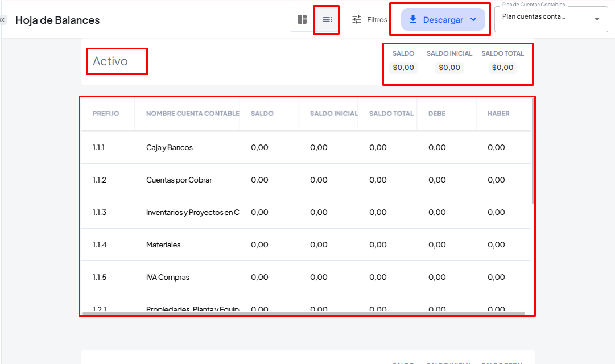The height and width of the screenshot is (364, 615).
Task: Click the table horizontal scrollbar
Action: [x=304, y=313]
